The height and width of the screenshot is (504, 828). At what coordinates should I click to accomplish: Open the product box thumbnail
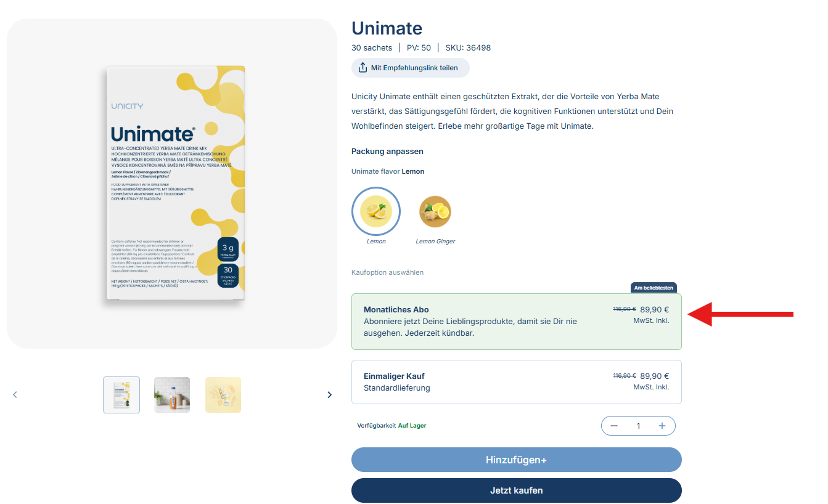coord(121,395)
